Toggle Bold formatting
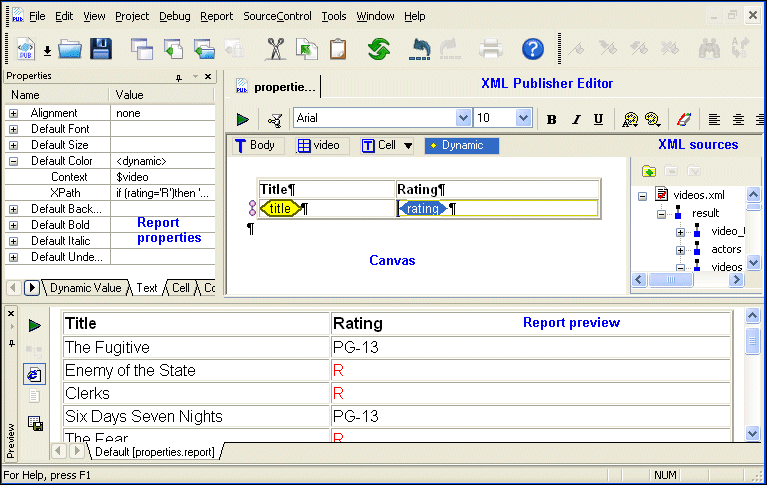The height and width of the screenshot is (485, 767). pos(552,119)
